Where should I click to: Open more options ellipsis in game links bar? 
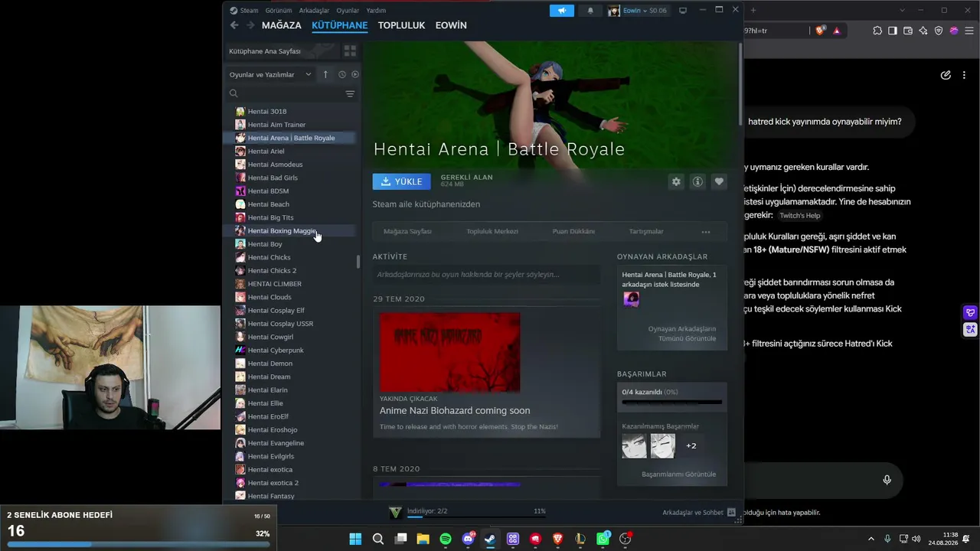706,232
